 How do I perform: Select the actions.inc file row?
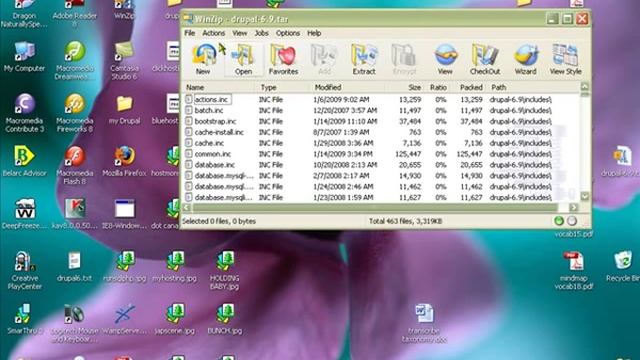368,100
